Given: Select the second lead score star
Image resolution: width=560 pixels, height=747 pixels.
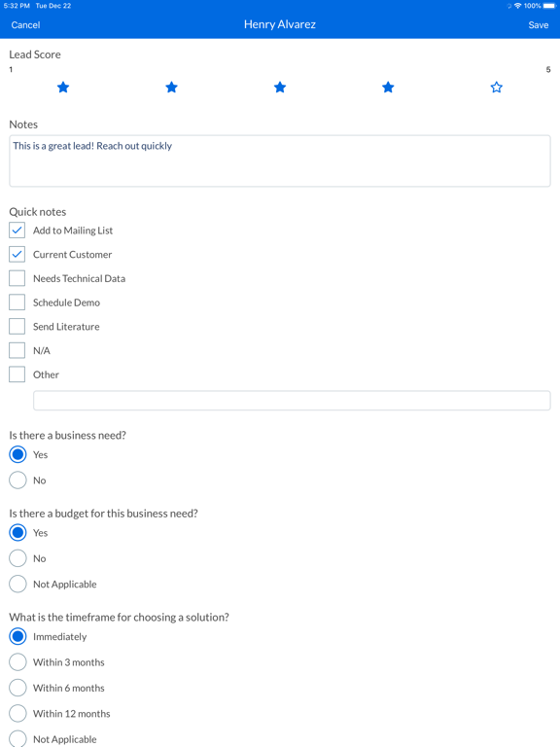Looking at the screenshot, I should (x=171, y=88).
